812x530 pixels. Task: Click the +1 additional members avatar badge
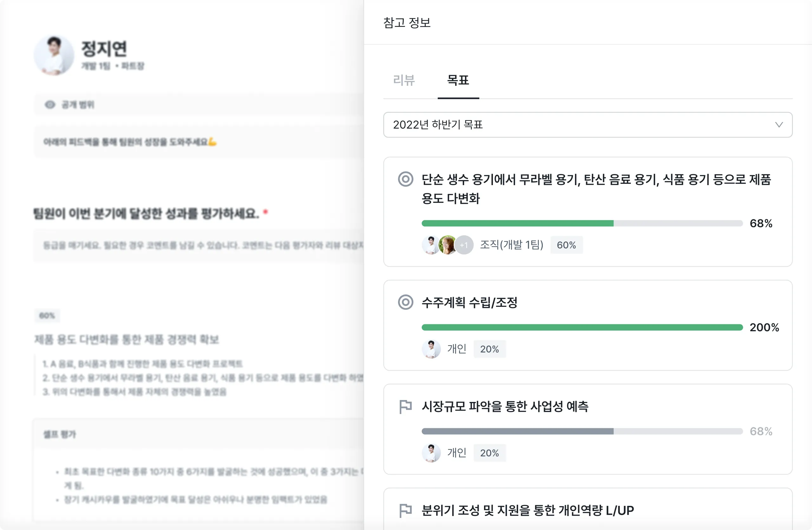pyautogui.click(x=464, y=245)
